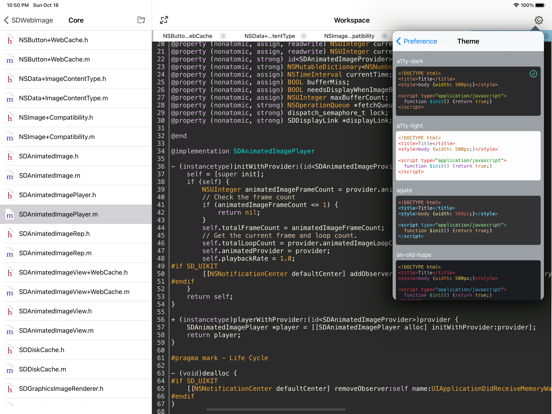The height and width of the screenshot is (414, 552).
Task: Click the Workspace title
Action: pyautogui.click(x=351, y=20)
